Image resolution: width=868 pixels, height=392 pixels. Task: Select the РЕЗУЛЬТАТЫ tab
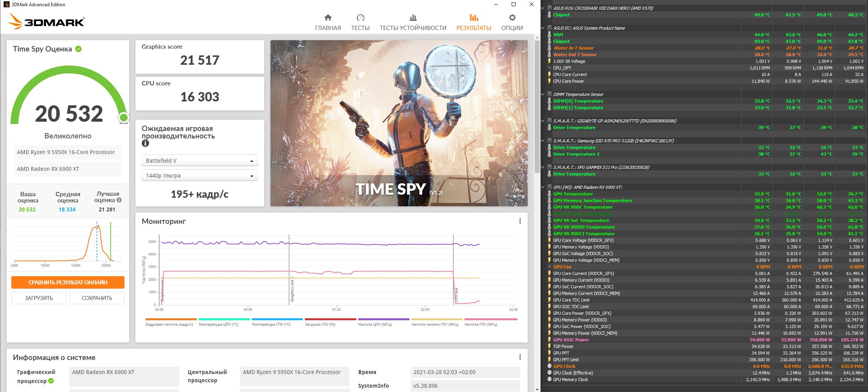(x=474, y=23)
